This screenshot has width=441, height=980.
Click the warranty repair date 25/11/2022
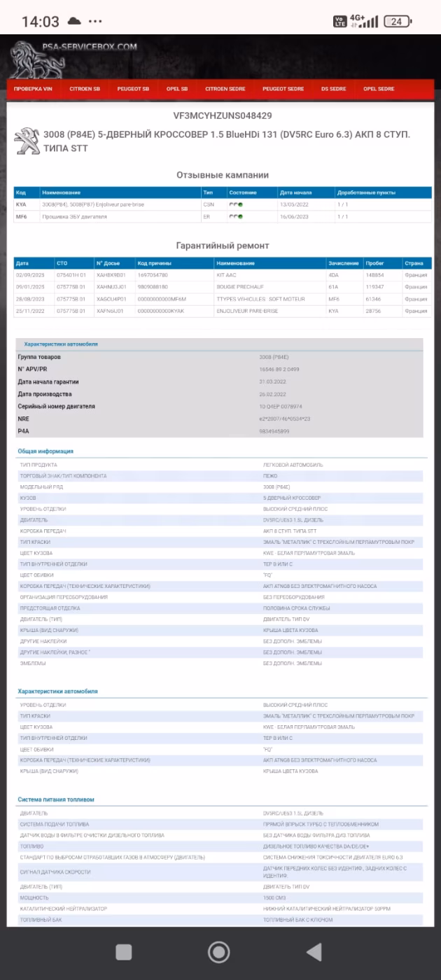click(x=30, y=311)
